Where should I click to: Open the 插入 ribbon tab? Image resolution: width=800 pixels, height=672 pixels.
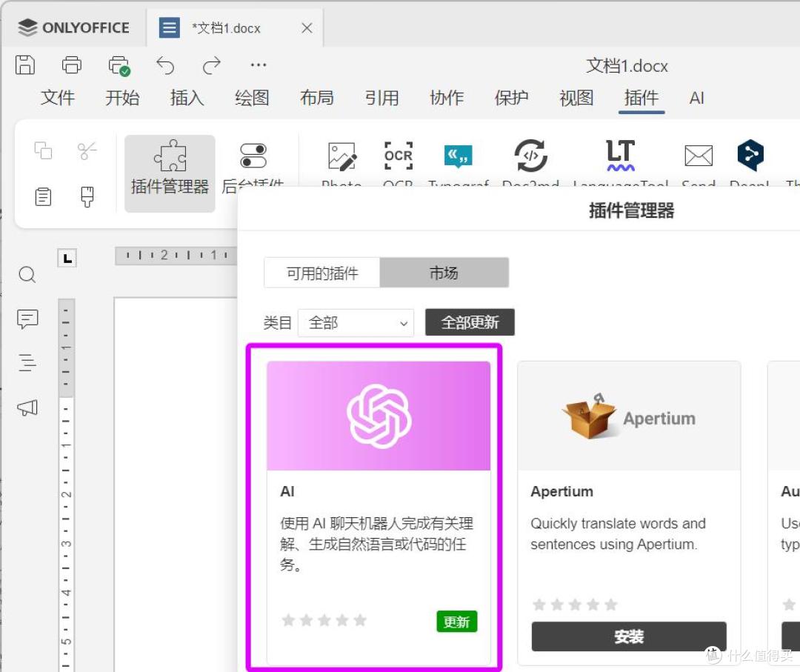(187, 98)
